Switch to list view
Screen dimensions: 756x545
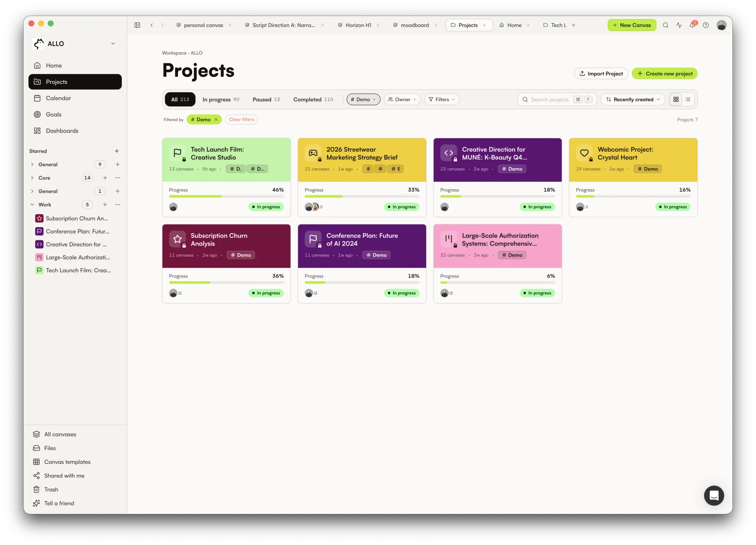[x=688, y=100]
